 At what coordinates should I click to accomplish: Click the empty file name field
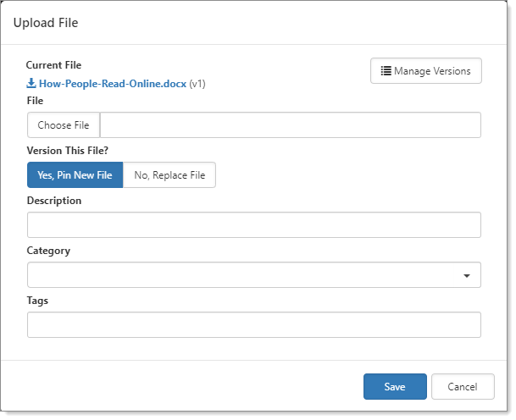[290, 125]
